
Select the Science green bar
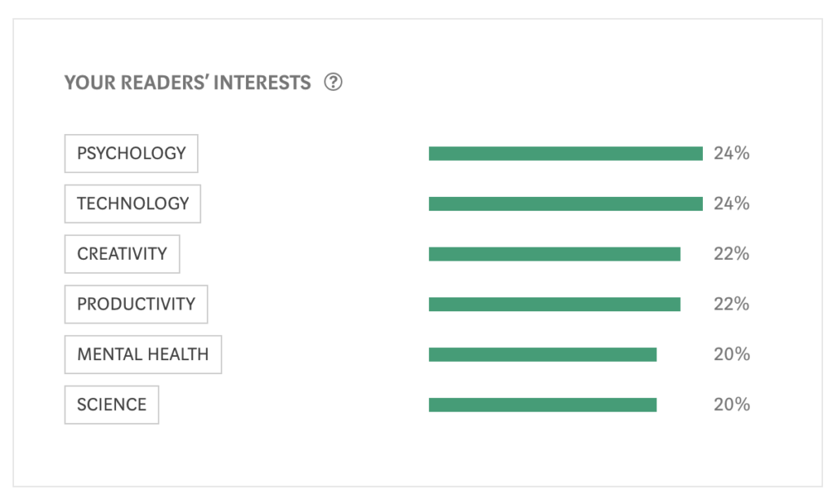pyautogui.click(x=543, y=405)
